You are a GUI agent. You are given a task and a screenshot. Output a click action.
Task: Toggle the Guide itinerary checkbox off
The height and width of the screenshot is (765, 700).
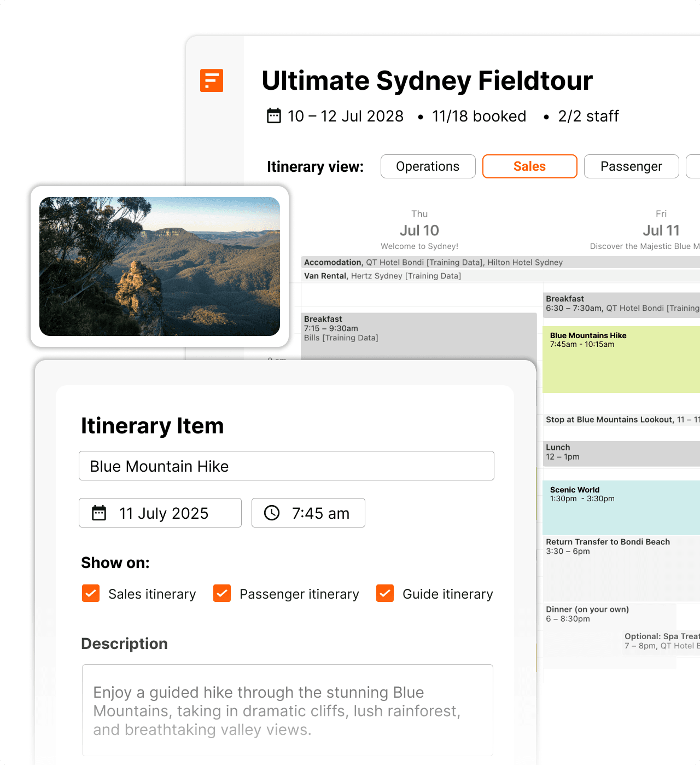(x=384, y=593)
